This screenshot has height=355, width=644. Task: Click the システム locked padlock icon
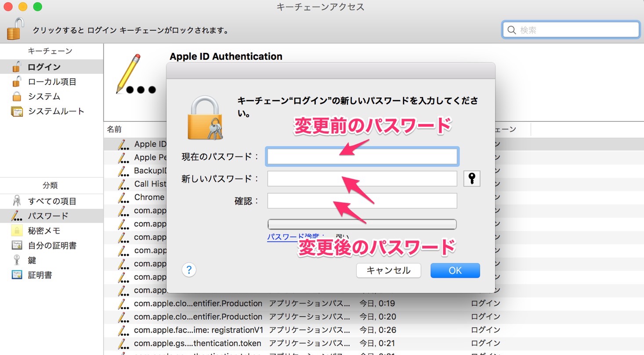pyautogui.click(x=17, y=96)
